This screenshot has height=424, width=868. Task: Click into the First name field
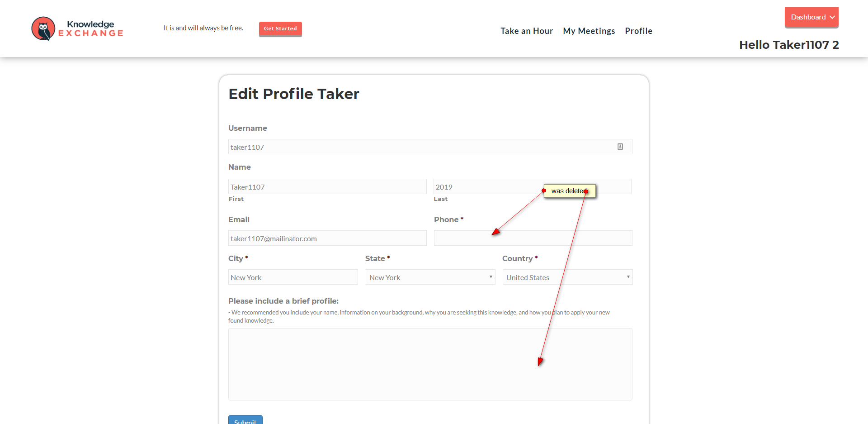(x=327, y=186)
